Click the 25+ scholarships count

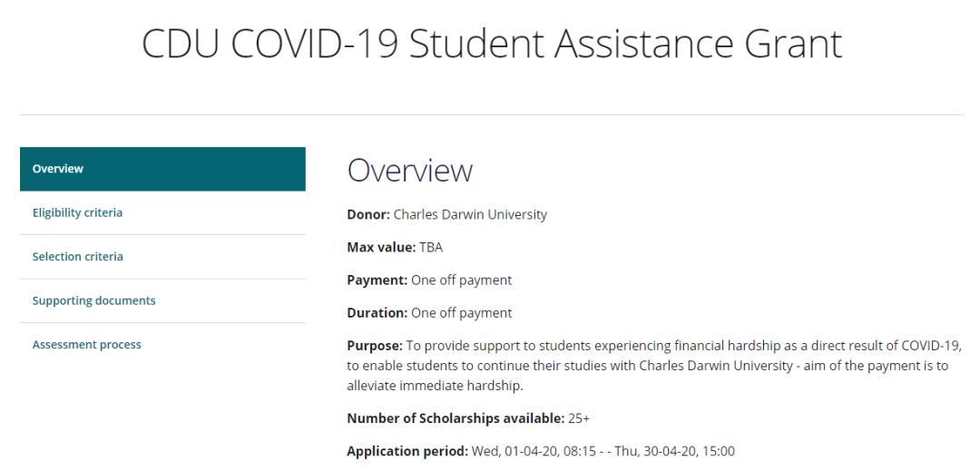579,418
